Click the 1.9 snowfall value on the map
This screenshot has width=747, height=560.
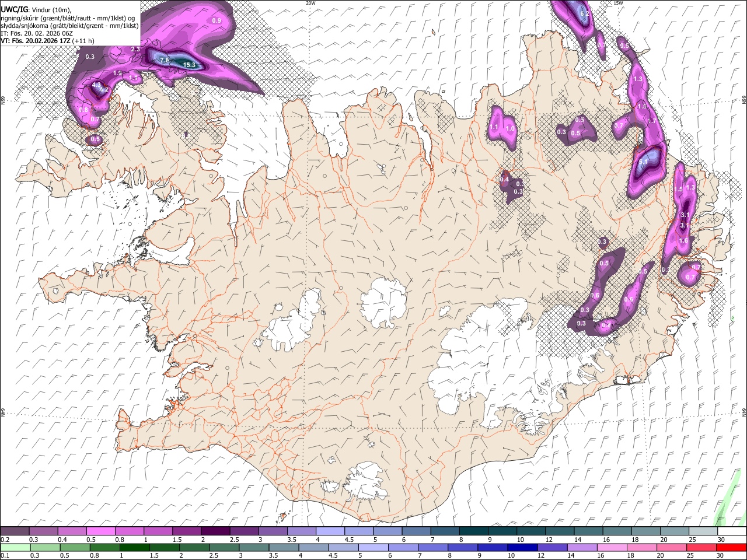(x=117, y=73)
